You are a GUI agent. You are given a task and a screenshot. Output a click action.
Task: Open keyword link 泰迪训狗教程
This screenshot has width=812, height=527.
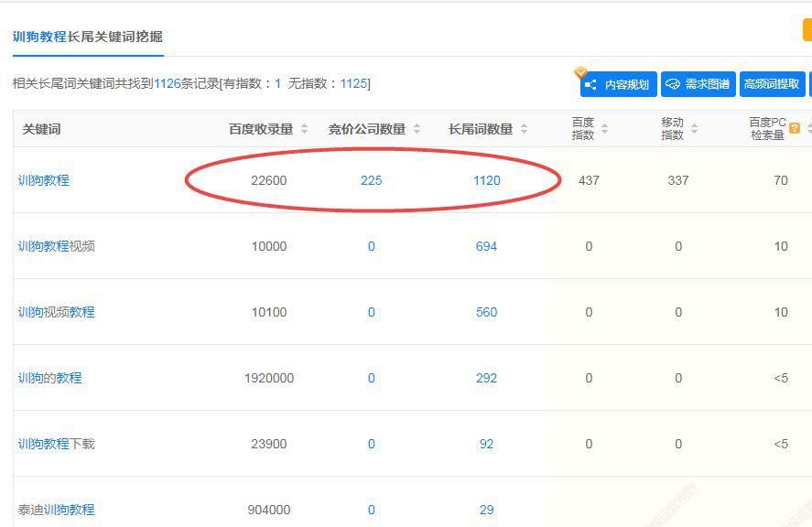(x=57, y=510)
